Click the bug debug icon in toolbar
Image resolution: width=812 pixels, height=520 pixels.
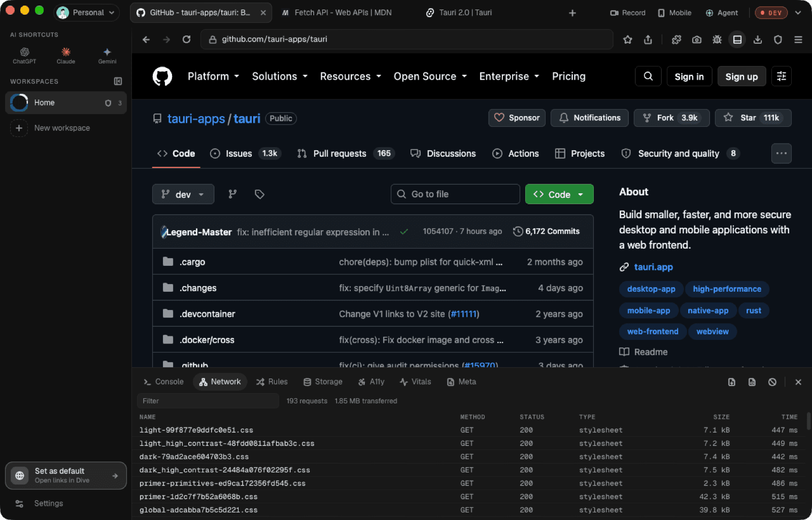717,40
